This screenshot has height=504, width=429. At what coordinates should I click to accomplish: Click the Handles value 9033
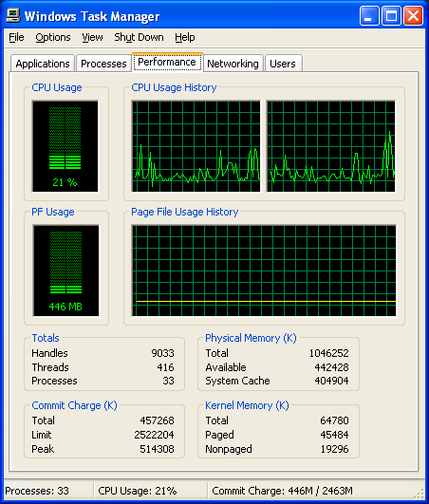point(162,353)
